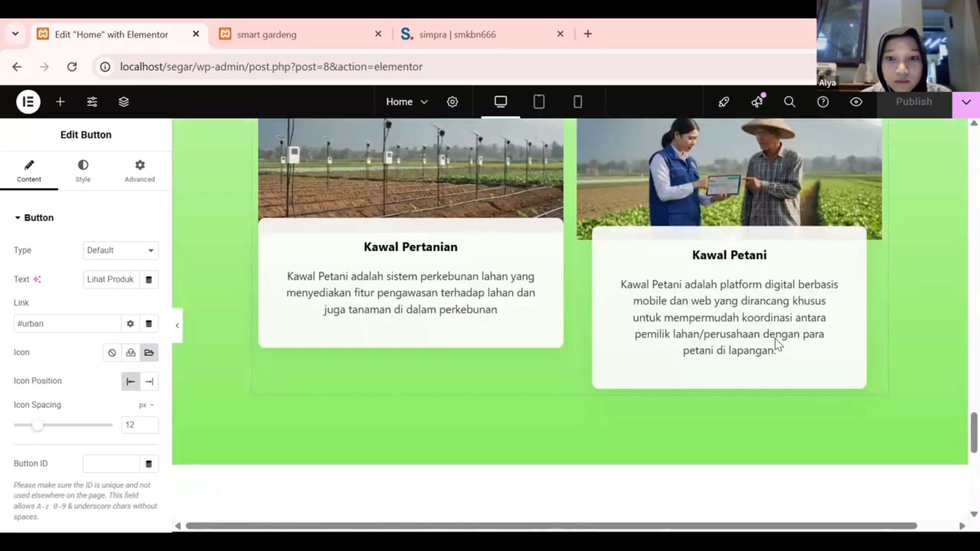Viewport: 980px width, 551px height.
Task: Click the help question mark icon
Action: click(x=823, y=102)
